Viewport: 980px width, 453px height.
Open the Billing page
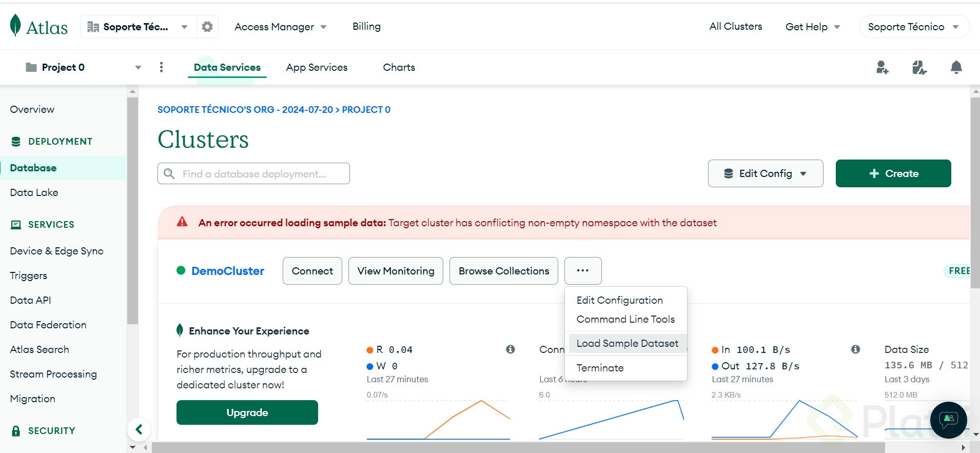pos(366,26)
